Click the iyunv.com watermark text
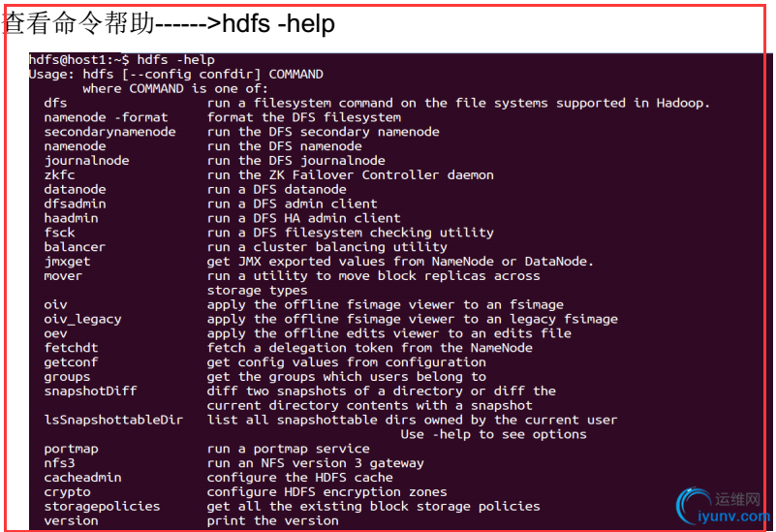This screenshot has height=532, width=776. click(x=738, y=517)
